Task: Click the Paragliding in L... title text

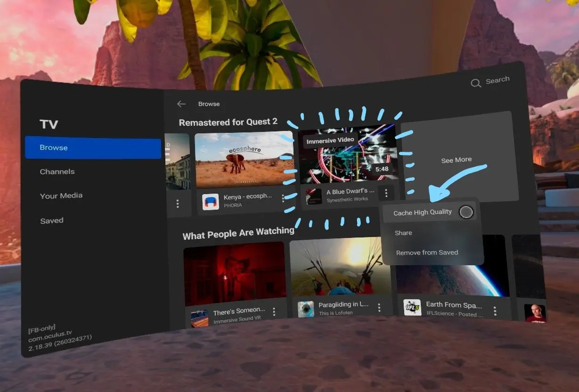Action: (343, 305)
